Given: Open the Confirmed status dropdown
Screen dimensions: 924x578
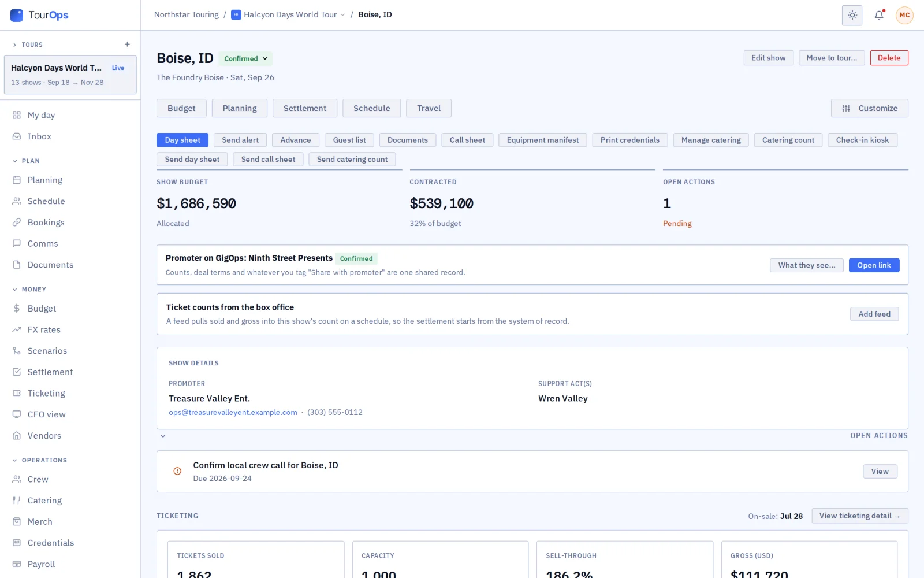Looking at the screenshot, I should pos(245,58).
